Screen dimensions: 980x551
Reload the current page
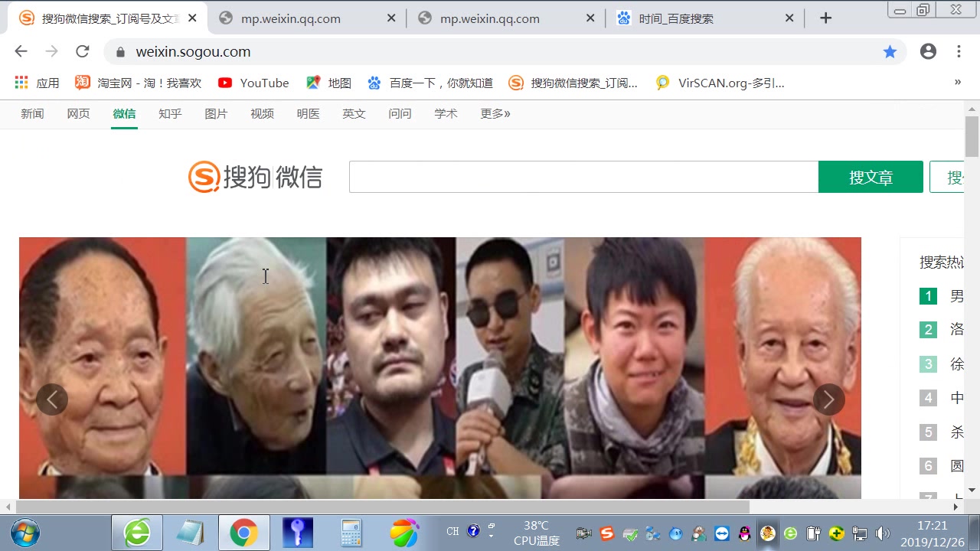point(83,52)
